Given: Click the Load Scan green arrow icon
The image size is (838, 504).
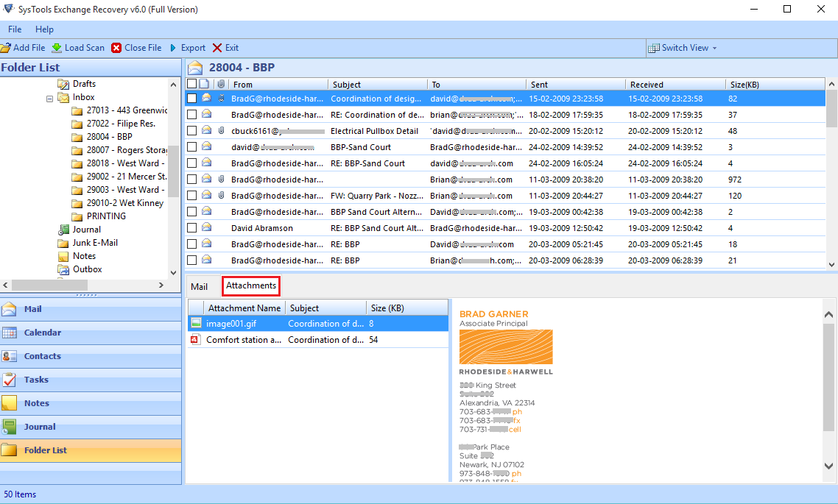Looking at the screenshot, I should pyautogui.click(x=57, y=48).
